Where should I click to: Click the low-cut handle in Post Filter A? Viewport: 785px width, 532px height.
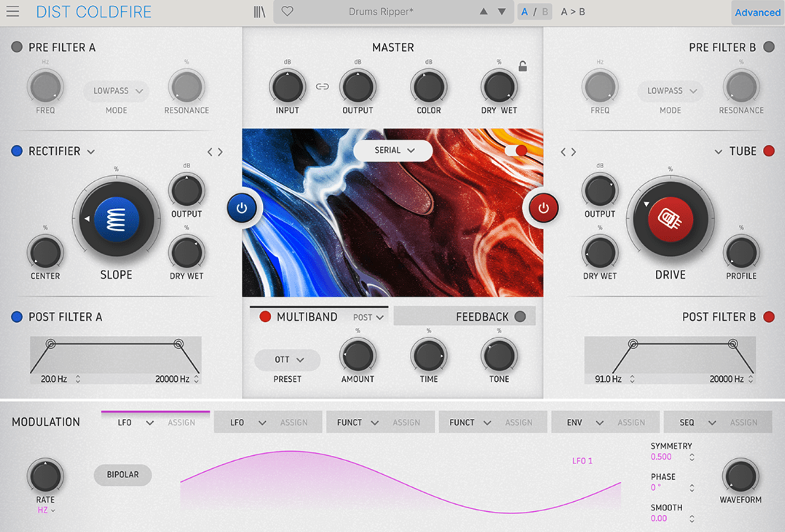click(51, 343)
